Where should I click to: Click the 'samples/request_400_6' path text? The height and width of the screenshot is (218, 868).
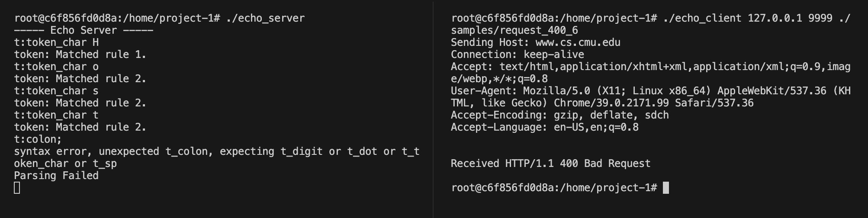point(514,30)
